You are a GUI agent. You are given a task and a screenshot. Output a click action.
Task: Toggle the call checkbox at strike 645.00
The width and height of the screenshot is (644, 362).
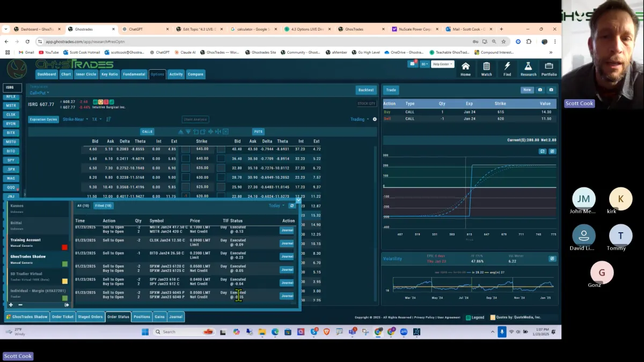tap(186, 149)
